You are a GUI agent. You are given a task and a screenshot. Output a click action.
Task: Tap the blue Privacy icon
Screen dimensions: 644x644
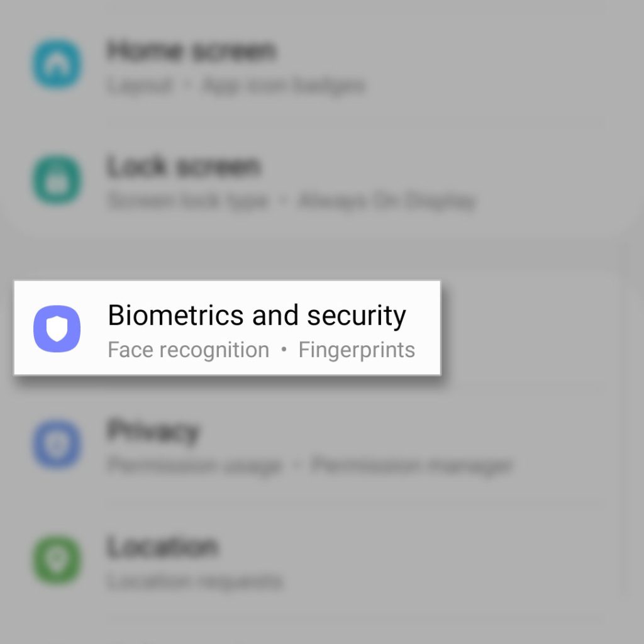[x=57, y=443]
